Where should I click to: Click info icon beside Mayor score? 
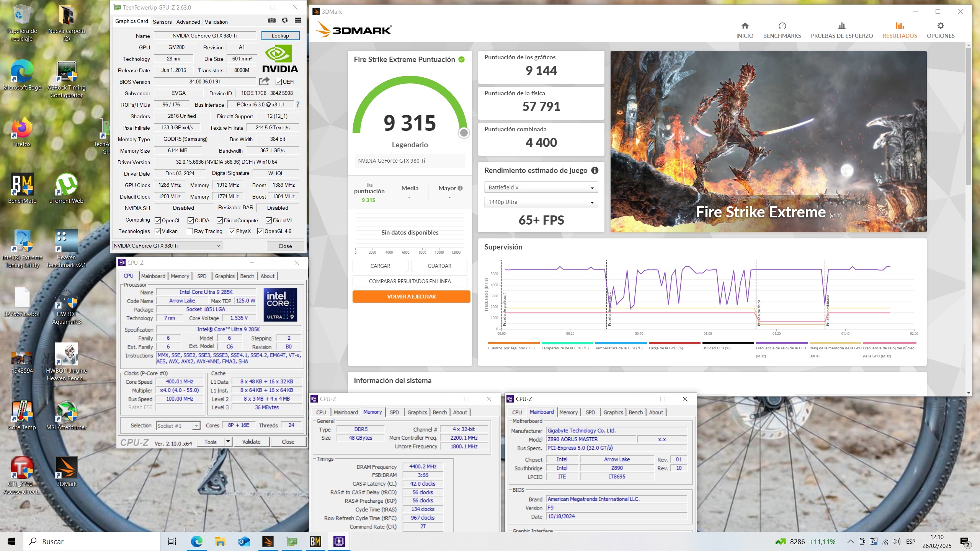point(460,188)
